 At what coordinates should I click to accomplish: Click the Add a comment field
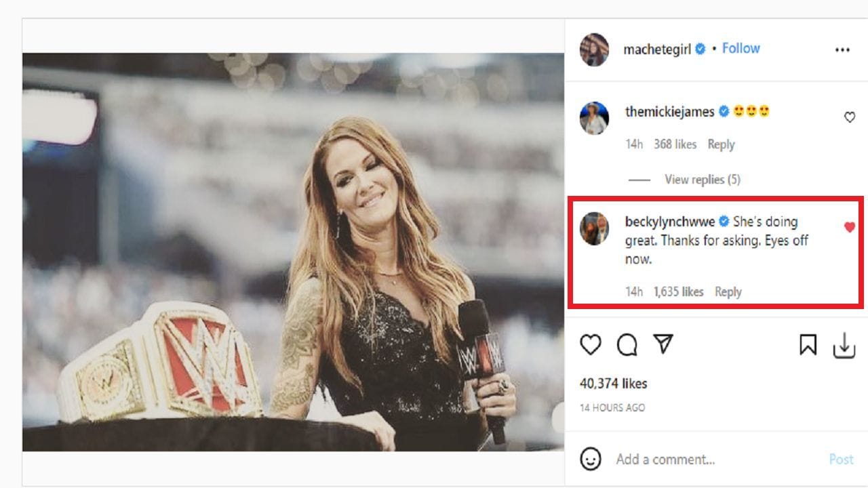pos(712,460)
